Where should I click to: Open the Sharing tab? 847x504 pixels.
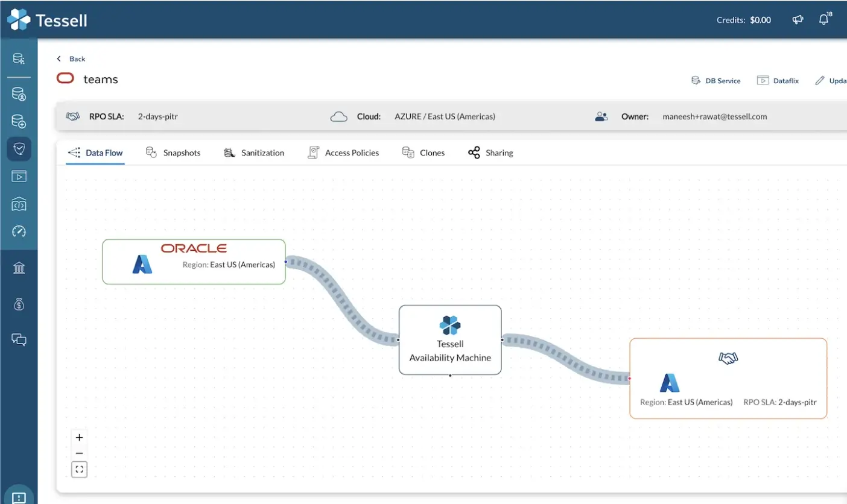(490, 153)
